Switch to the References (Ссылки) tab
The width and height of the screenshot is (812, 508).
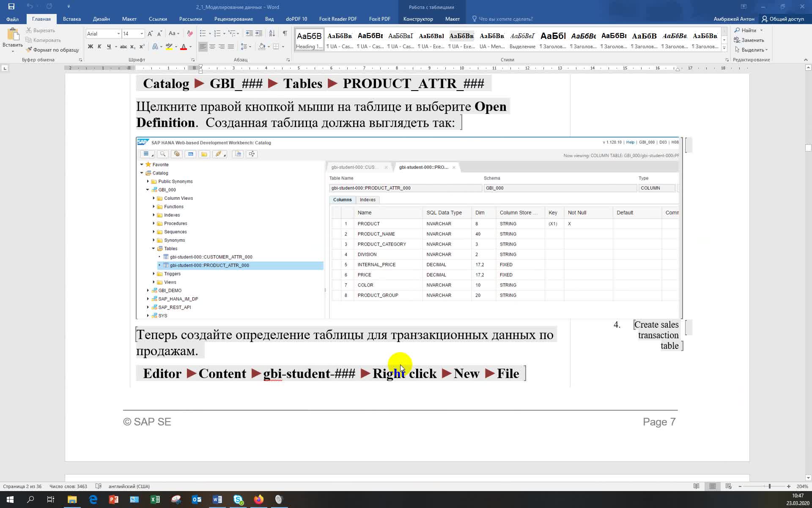point(158,19)
